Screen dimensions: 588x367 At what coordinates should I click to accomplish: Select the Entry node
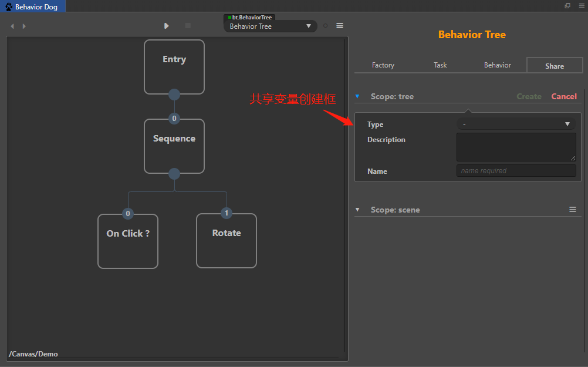[x=174, y=67]
